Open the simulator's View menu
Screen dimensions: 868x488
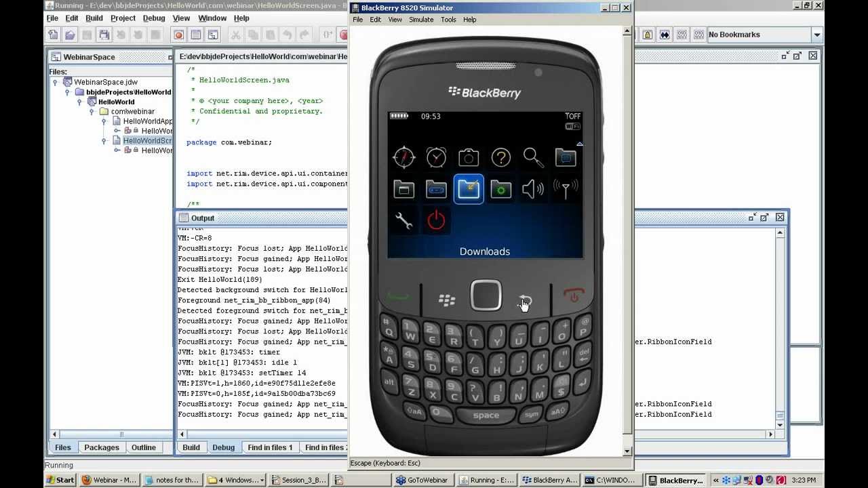pos(395,20)
